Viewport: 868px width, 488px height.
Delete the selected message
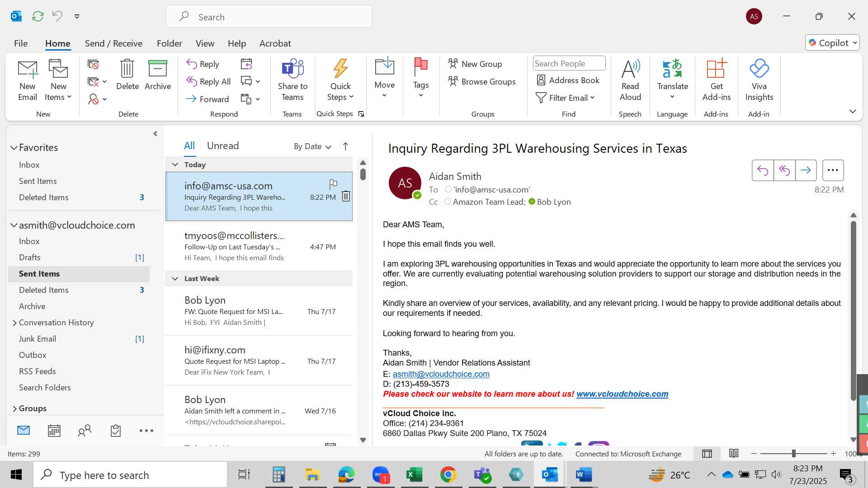[x=127, y=75]
